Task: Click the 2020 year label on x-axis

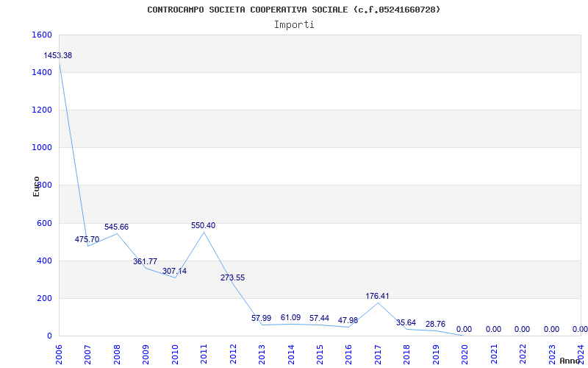Action: point(465,355)
